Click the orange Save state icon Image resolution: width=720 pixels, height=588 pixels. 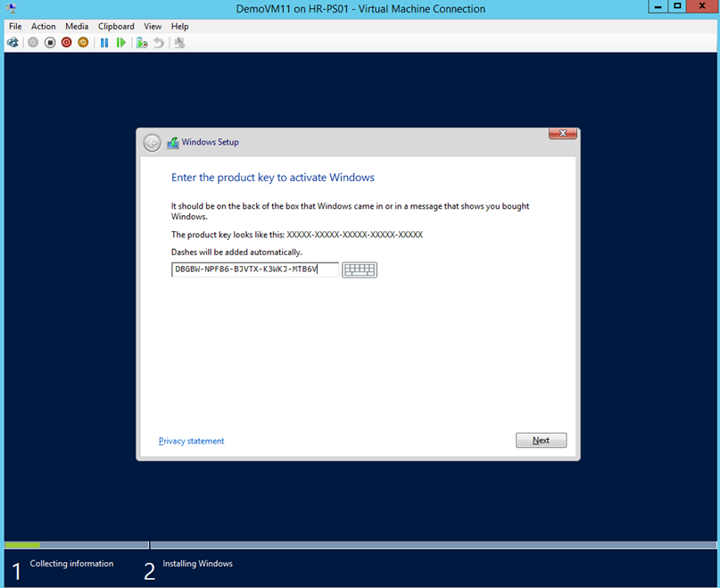coord(83,42)
